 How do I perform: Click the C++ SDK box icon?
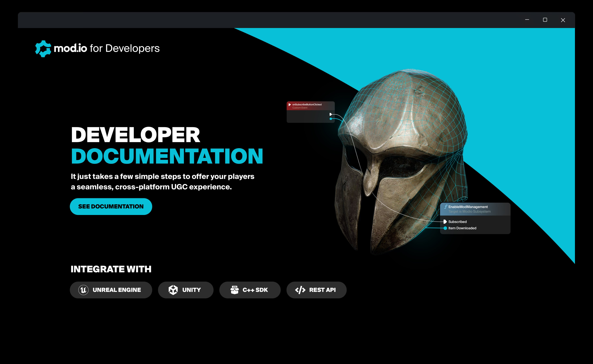pyautogui.click(x=235, y=290)
